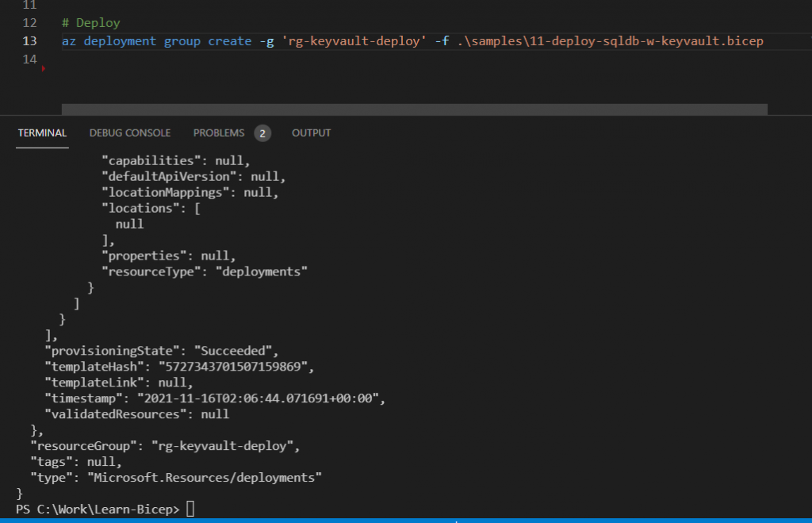
Task: Click the editor's horizontal scrollbar
Action: tap(414, 110)
